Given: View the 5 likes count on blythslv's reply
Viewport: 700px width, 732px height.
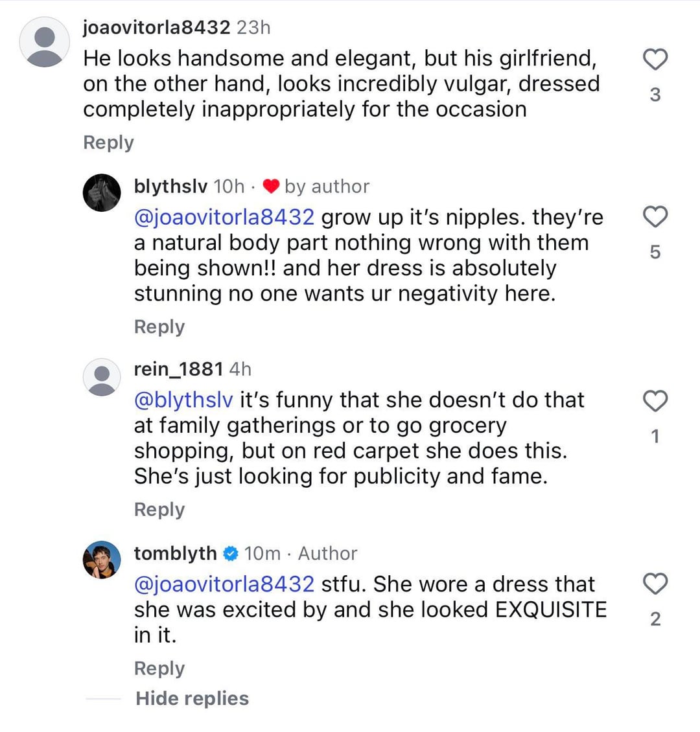Looking at the screenshot, I should (655, 252).
